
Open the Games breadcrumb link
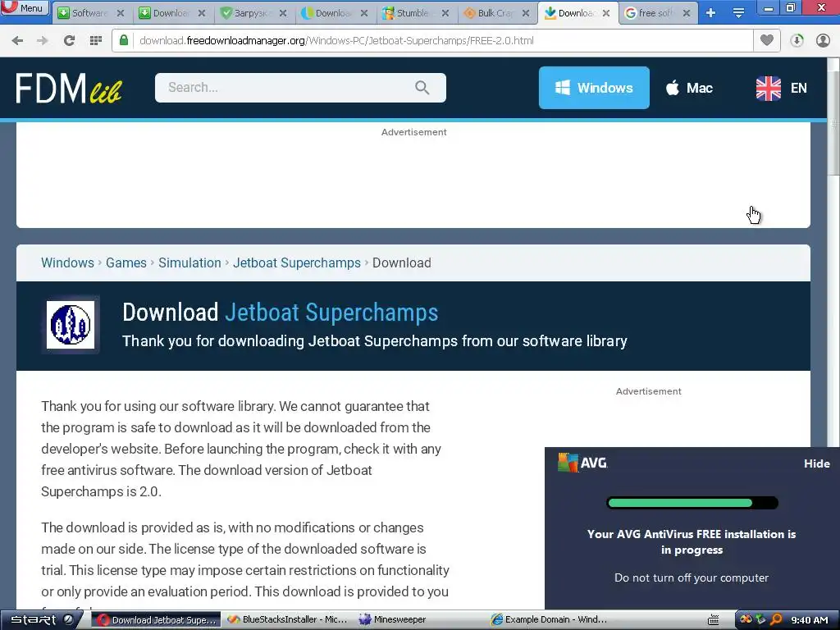point(126,263)
